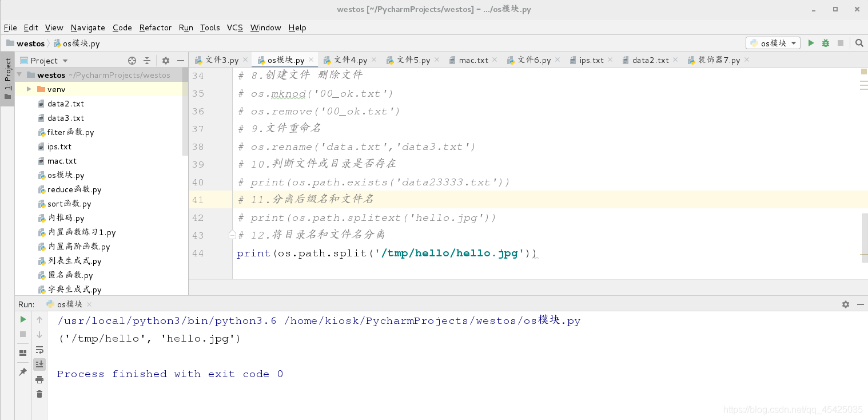Open Run panel settings gear
868x420 pixels.
tap(846, 304)
